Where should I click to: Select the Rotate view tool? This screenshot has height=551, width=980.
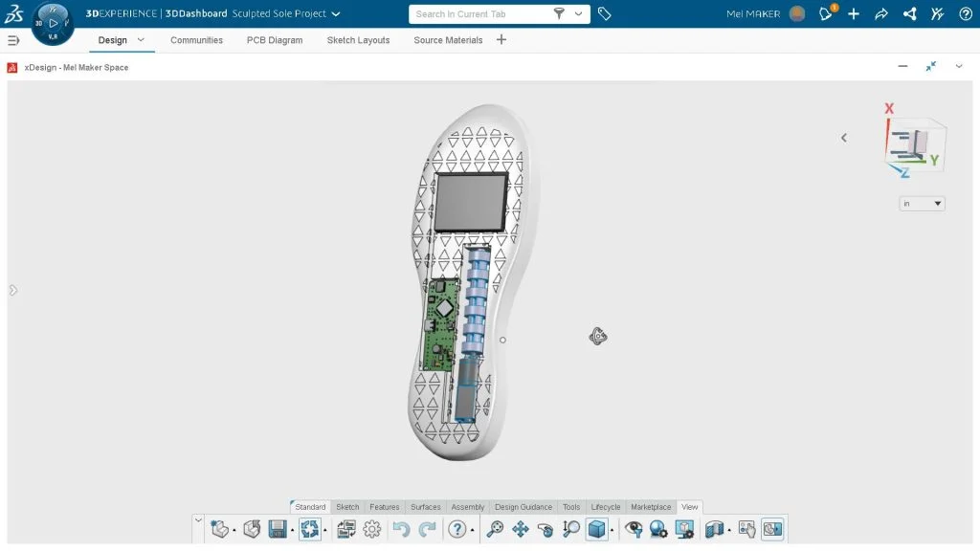coord(545,529)
